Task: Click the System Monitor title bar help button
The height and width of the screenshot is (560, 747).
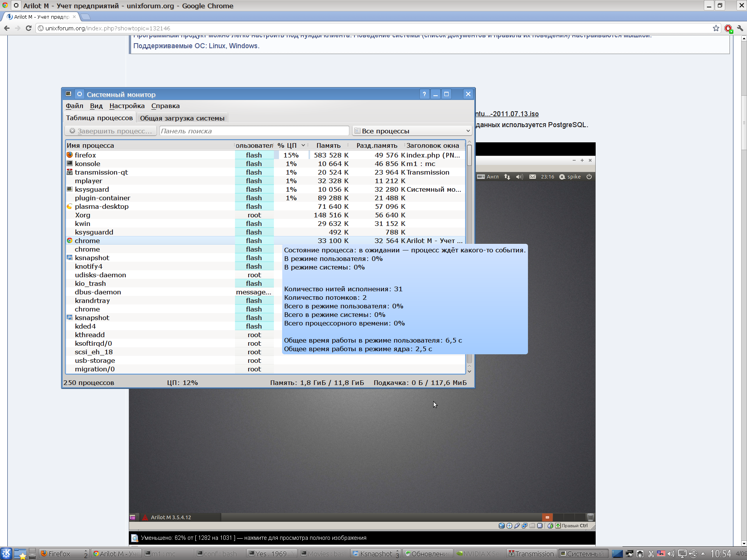Action: (424, 94)
